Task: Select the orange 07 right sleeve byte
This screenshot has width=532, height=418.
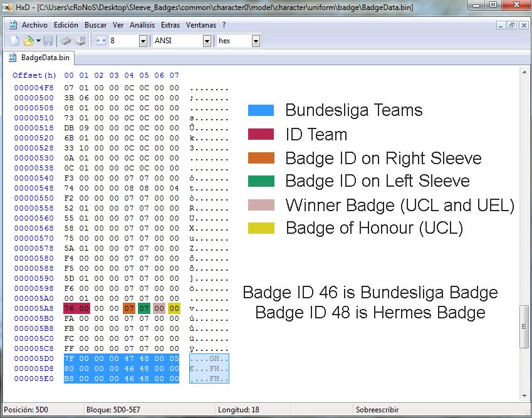Action: coord(129,308)
